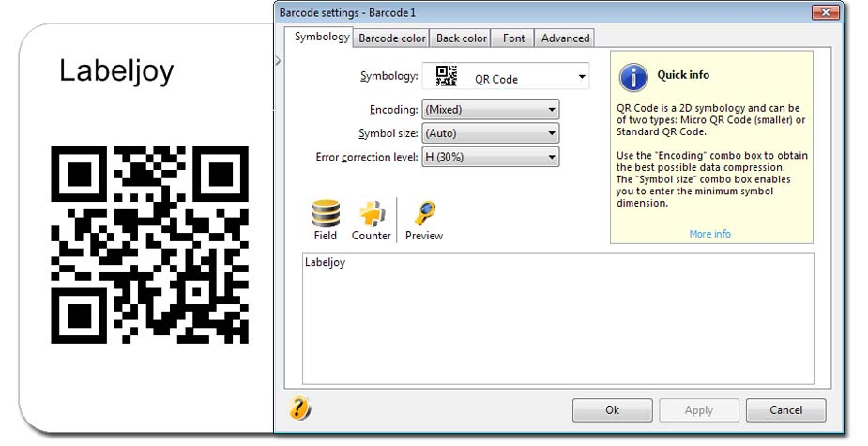
Task: Click the Cancel button
Action: 785,410
